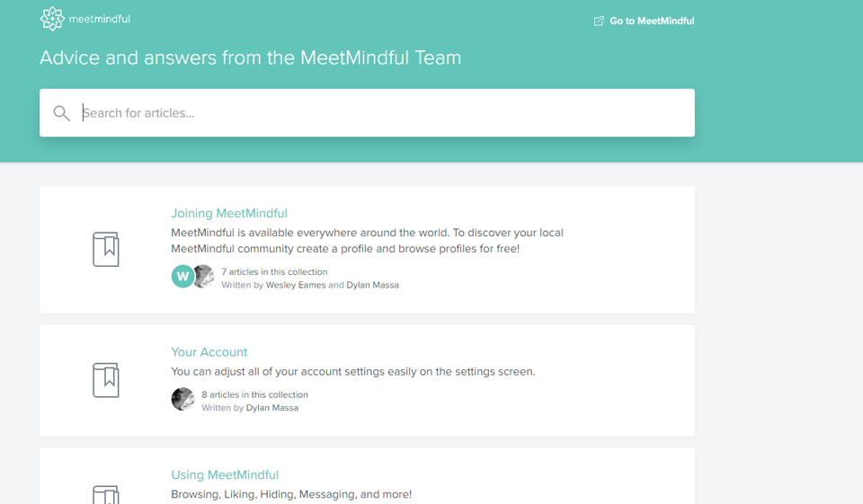This screenshot has height=504, width=863.
Task: Open the Your Account collection
Action: coord(209,352)
